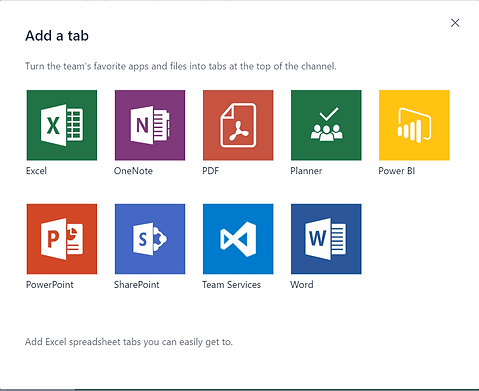Click the "Team Services" text label
Screen dimensions: 479x391
231,285
